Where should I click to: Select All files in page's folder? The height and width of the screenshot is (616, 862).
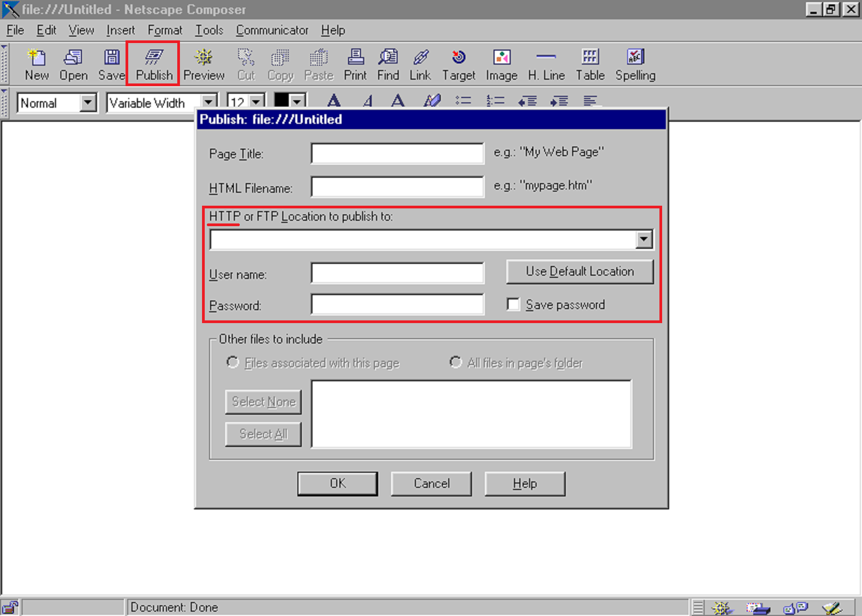(456, 362)
